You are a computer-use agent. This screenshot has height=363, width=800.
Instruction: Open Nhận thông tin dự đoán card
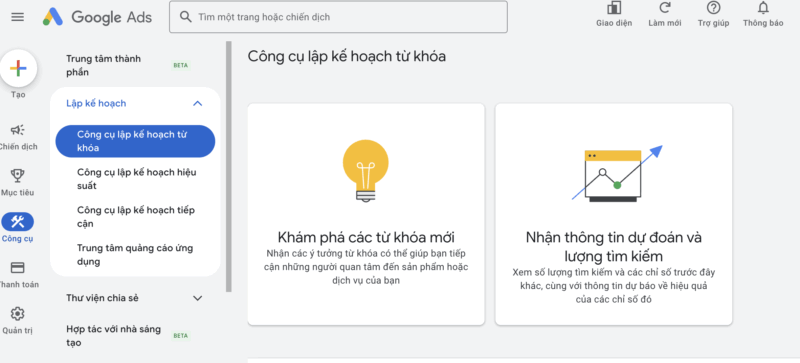pyautogui.click(x=614, y=214)
